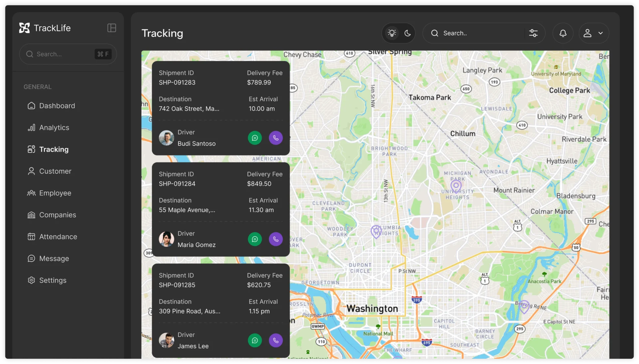This screenshot has width=639, height=364.
Task: Call driver Maria Gomez with phone icon
Action: tap(276, 239)
